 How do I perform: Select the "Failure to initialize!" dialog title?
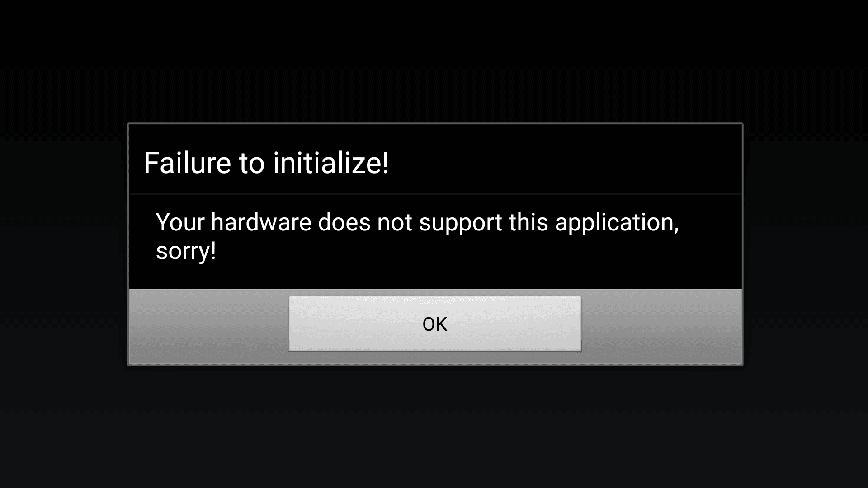click(x=266, y=163)
